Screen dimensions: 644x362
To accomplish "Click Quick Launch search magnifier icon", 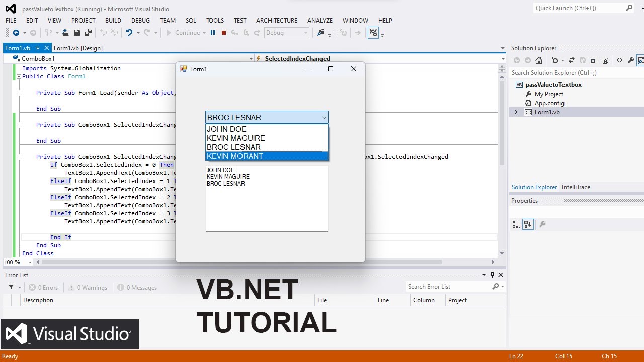I will 629,8.
